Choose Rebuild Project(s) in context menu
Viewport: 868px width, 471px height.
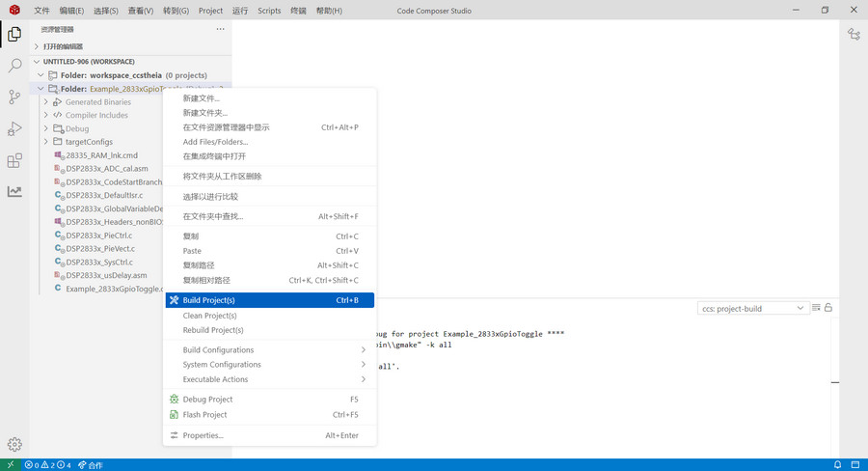click(x=213, y=330)
